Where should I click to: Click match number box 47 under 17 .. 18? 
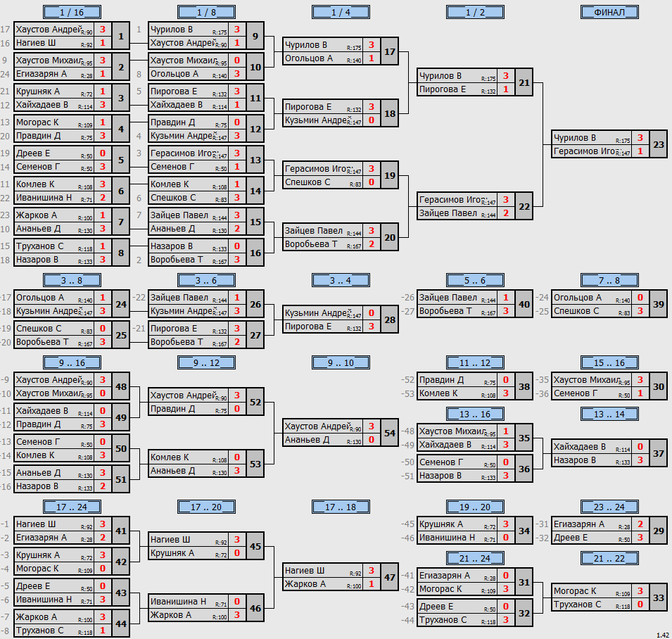(x=390, y=577)
